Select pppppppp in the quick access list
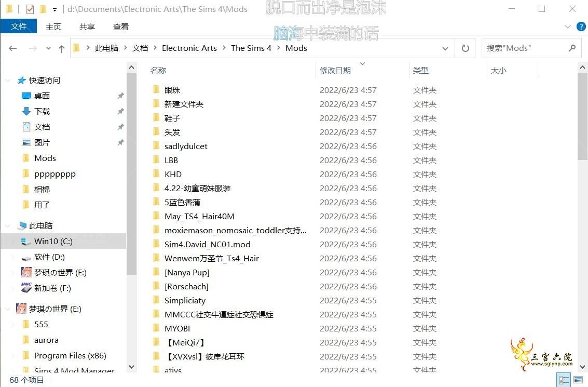Image resolution: width=588 pixels, height=387 pixels. [x=54, y=174]
